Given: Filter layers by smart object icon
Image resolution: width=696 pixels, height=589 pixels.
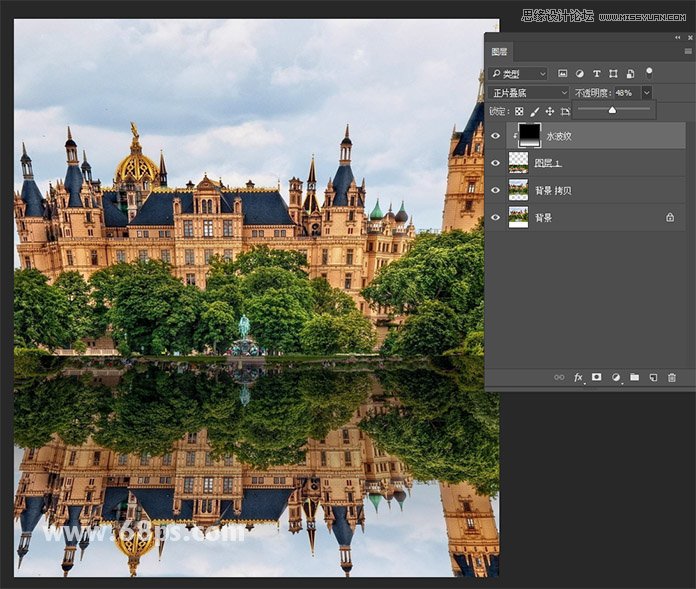Looking at the screenshot, I should [x=630, y=74].
